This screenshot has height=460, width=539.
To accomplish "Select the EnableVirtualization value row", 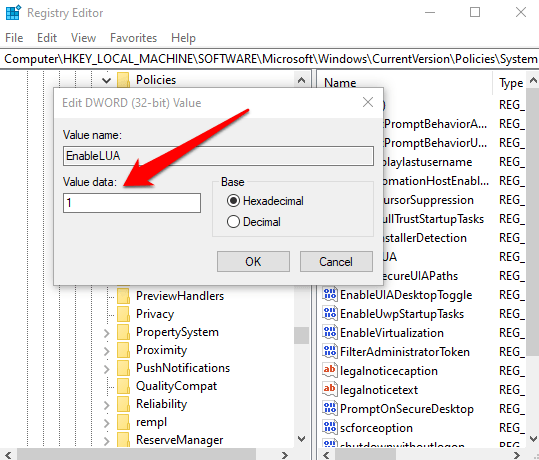I will coord(392,333).
